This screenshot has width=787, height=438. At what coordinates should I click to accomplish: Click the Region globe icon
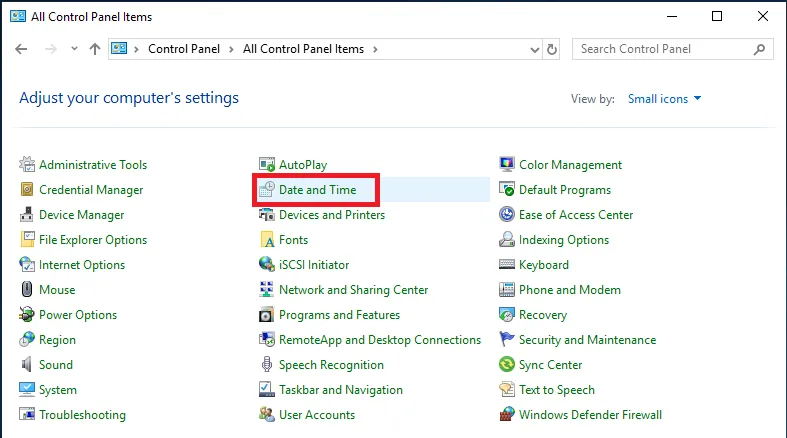(x=27, y=340)
